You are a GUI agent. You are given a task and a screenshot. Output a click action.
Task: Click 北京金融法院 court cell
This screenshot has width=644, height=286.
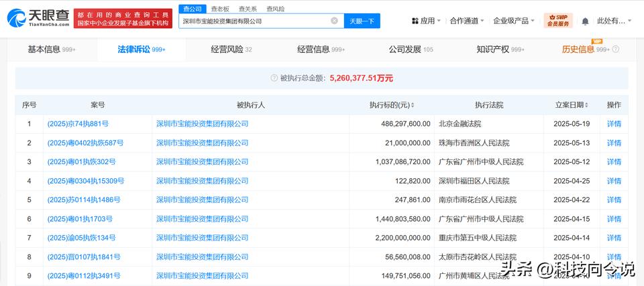click(460, 124)
